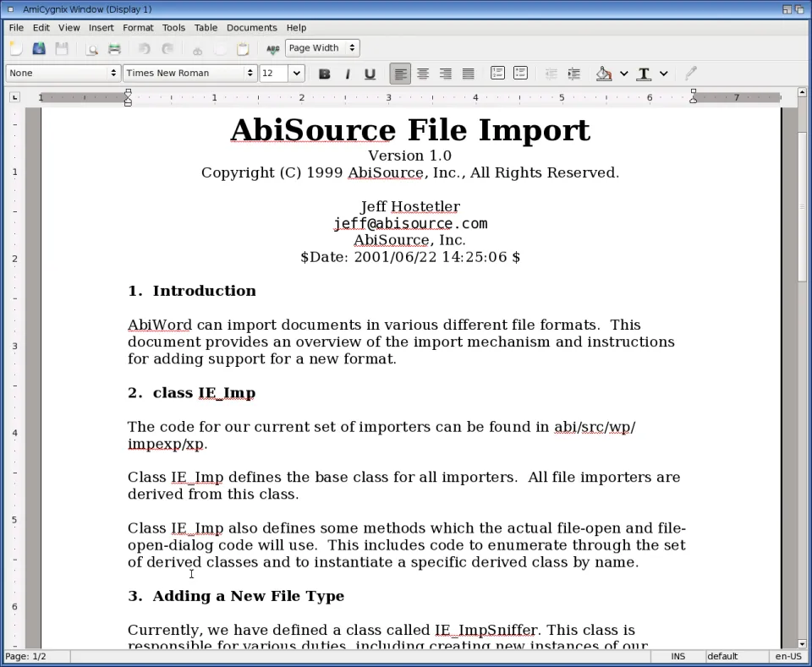Pick the text highlight color
This screenshot has width=812, height=667.
point(604,74)
